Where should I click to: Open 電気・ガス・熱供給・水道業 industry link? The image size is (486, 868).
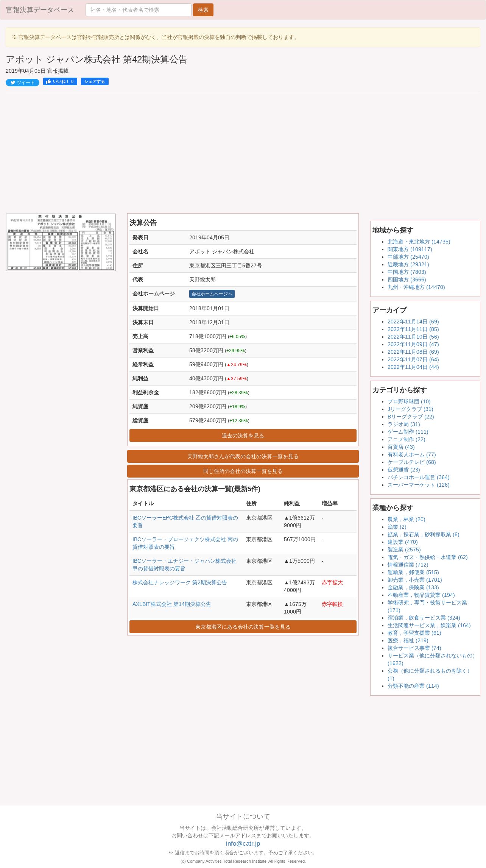(x=427, y=557)
